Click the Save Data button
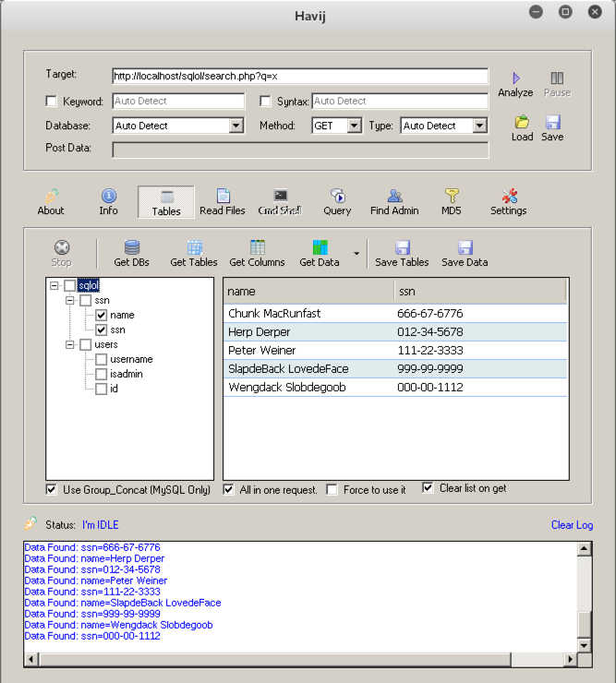The image size is (616, 683). [x=465, y=253]
